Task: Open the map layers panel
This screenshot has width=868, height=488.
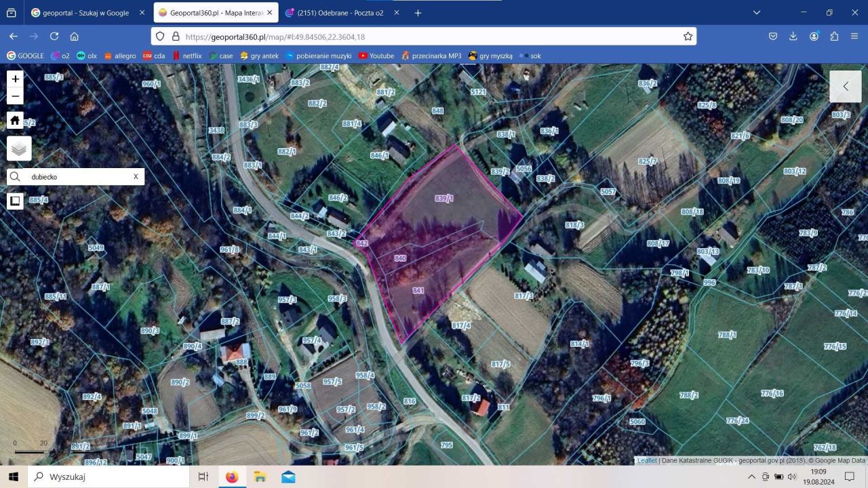Action: (x=19, y=148)
